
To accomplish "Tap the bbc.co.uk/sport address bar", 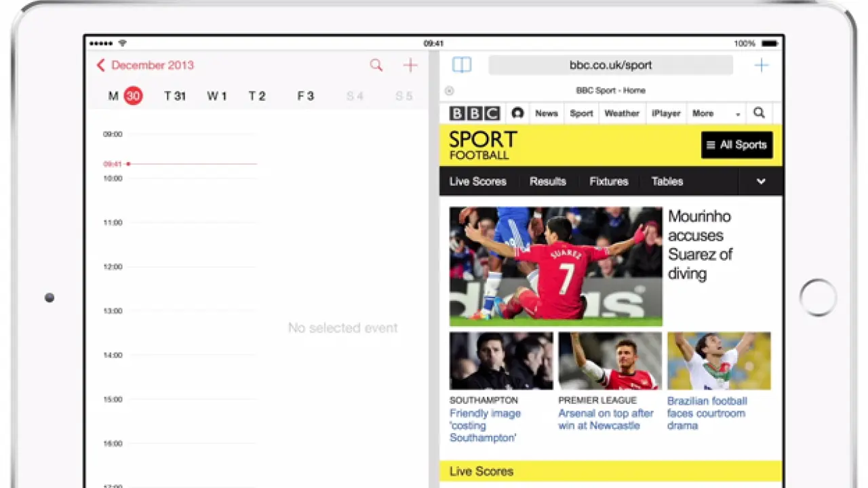I will [x=610, y=65].
